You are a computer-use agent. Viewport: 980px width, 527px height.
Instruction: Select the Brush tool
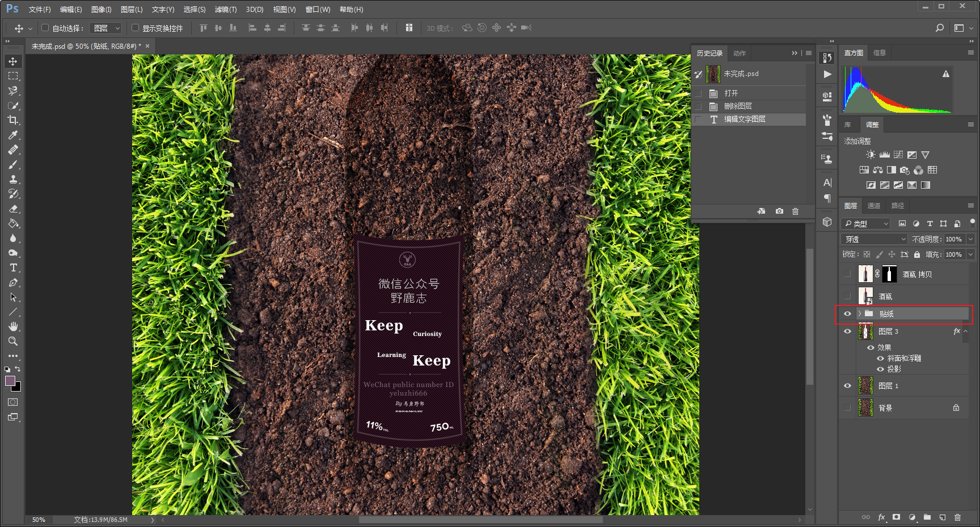[13, 164]
